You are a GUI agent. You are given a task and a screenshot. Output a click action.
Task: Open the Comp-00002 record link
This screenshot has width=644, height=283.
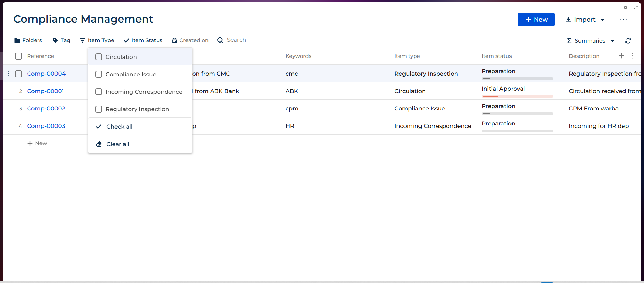pos(46,108)
